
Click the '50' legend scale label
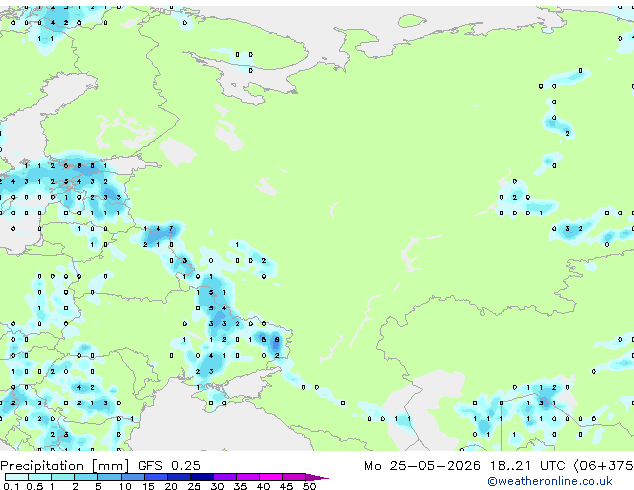click(309, 486)
